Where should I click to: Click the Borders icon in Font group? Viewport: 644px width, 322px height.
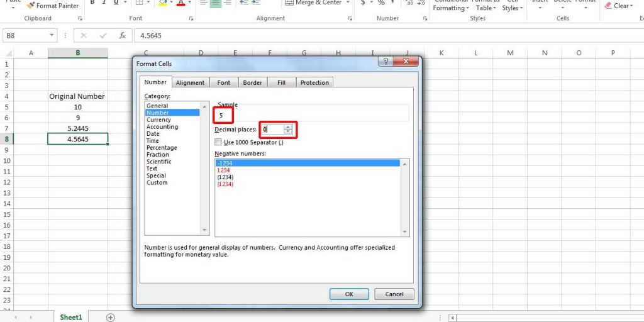(x=139, y=3)
